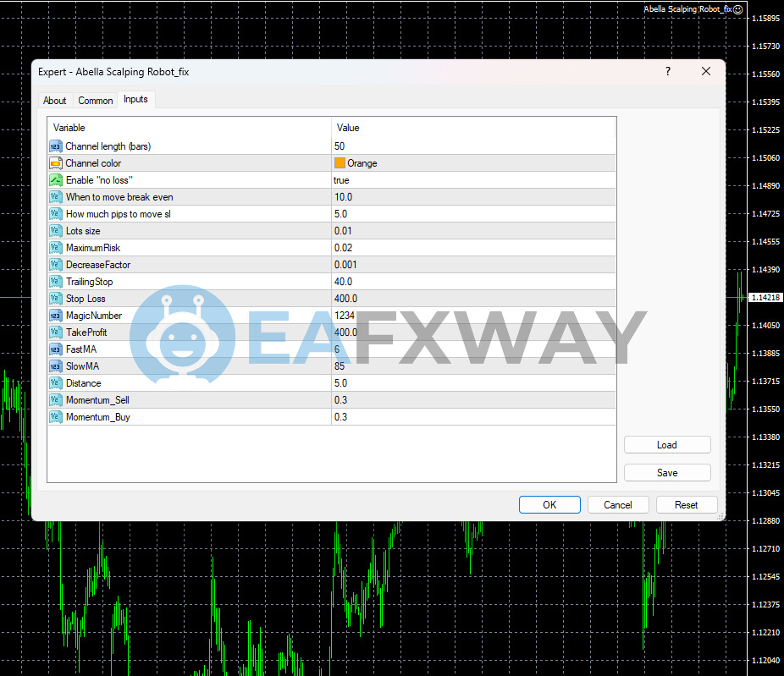Click the Stop Loss variable icon
The height and width of the screenshot is (676, 784).
[56, 299]
